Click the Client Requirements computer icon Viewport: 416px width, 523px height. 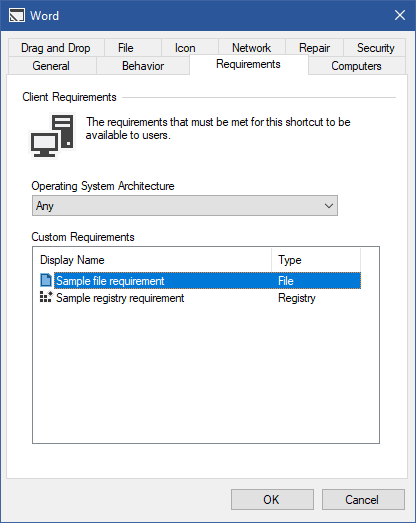pyautogui.click(x=53, y=136)
